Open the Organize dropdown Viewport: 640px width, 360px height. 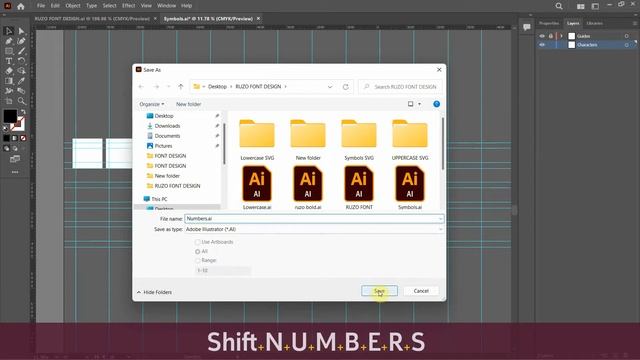click(151, 104)
